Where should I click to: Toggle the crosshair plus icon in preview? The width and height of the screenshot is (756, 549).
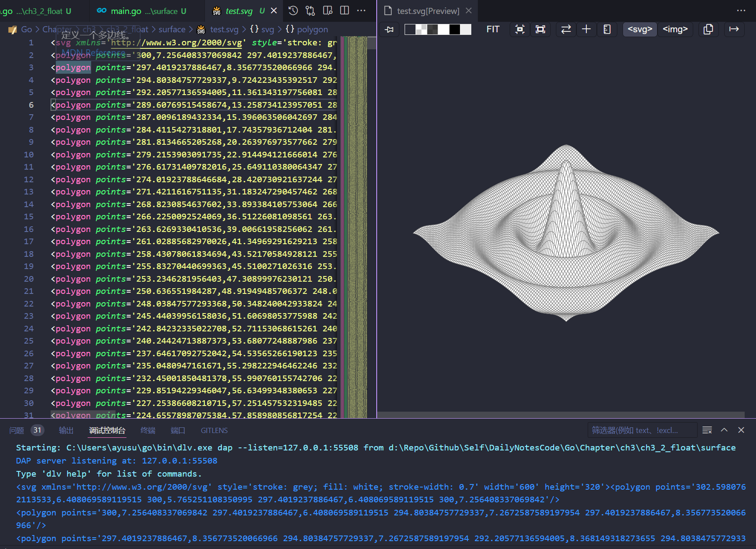tap(586, 29)
